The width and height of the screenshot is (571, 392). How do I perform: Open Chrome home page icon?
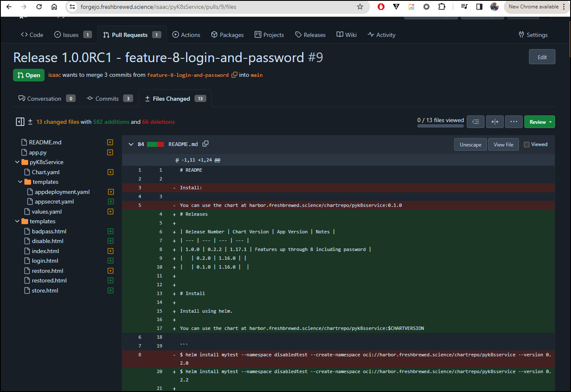[54, 7]
